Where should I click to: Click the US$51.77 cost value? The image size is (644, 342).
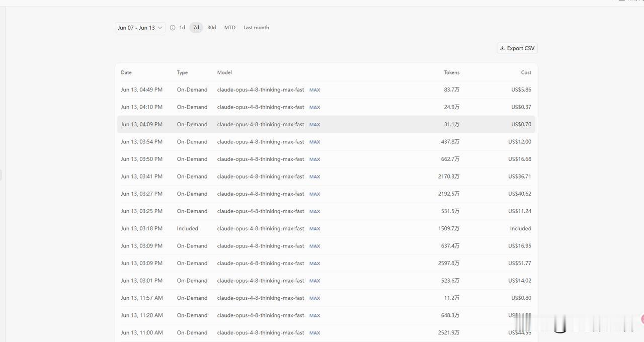(520, 263)
